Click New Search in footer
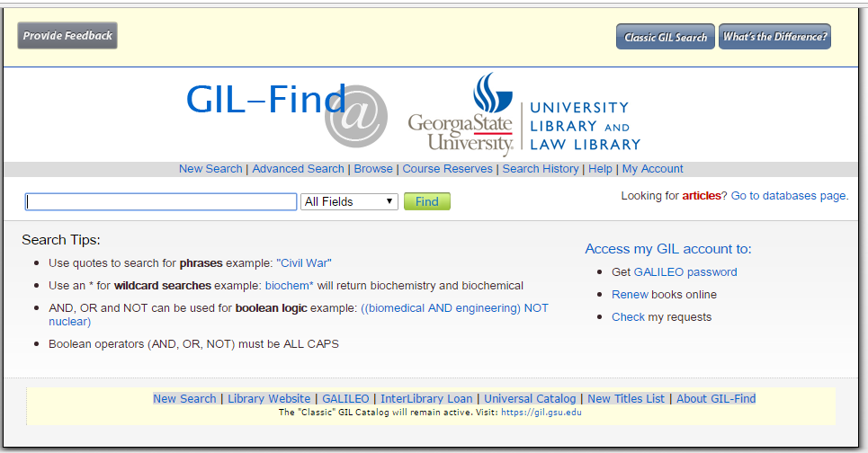The height and width of the screenshot is (453, 868). (184, 399)
